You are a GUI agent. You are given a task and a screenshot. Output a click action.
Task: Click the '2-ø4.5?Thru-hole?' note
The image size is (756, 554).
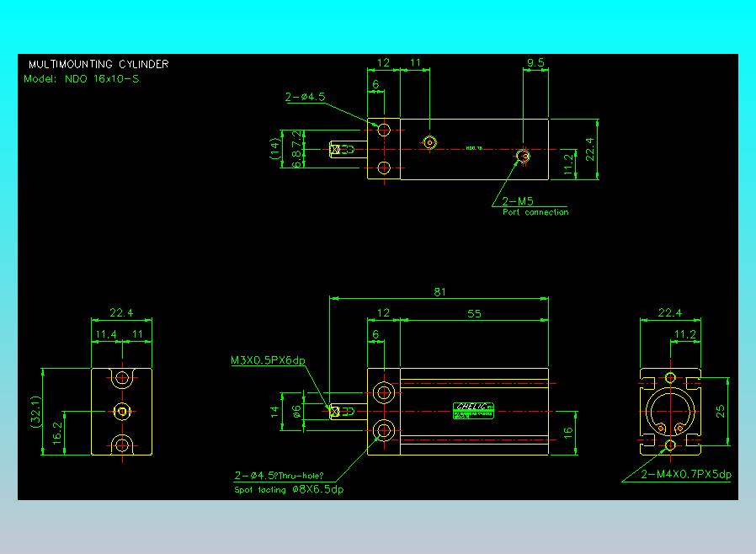[x=279, y=476]
